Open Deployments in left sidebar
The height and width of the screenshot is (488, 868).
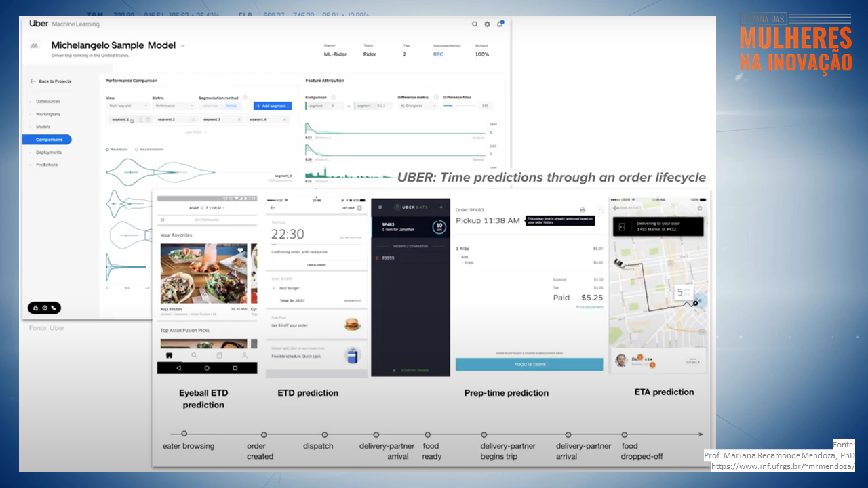[48, 152]
